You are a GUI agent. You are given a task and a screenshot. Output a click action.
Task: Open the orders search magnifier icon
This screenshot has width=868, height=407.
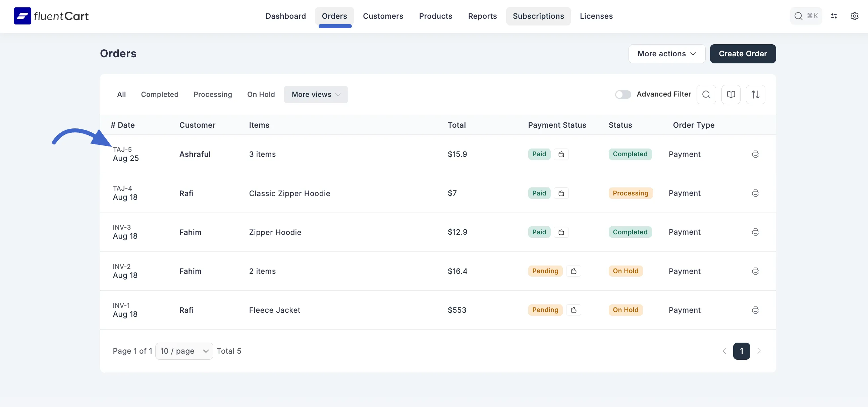pyautogui.click(x=706, y=94)
